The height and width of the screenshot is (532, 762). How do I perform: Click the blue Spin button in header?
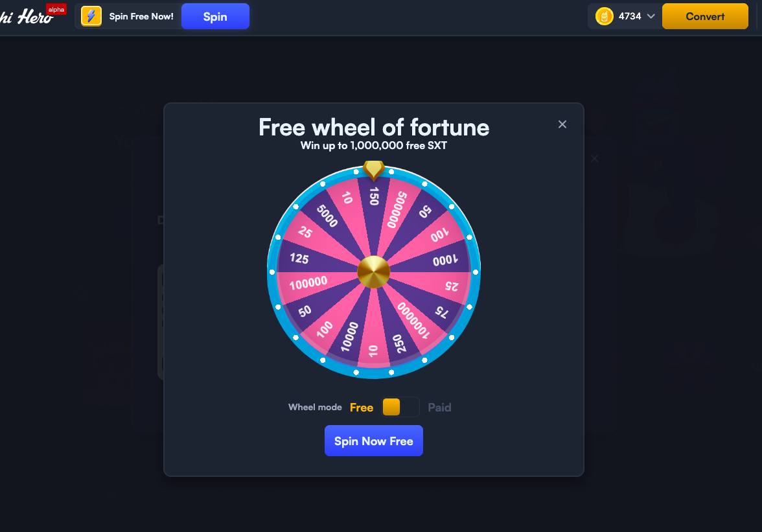(215, 16)
